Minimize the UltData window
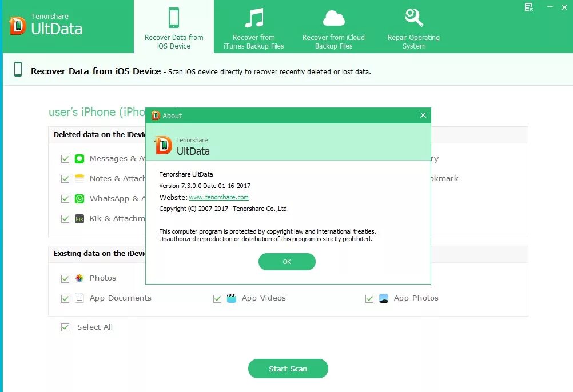573x392 pixels. click(x=550, y=7)
